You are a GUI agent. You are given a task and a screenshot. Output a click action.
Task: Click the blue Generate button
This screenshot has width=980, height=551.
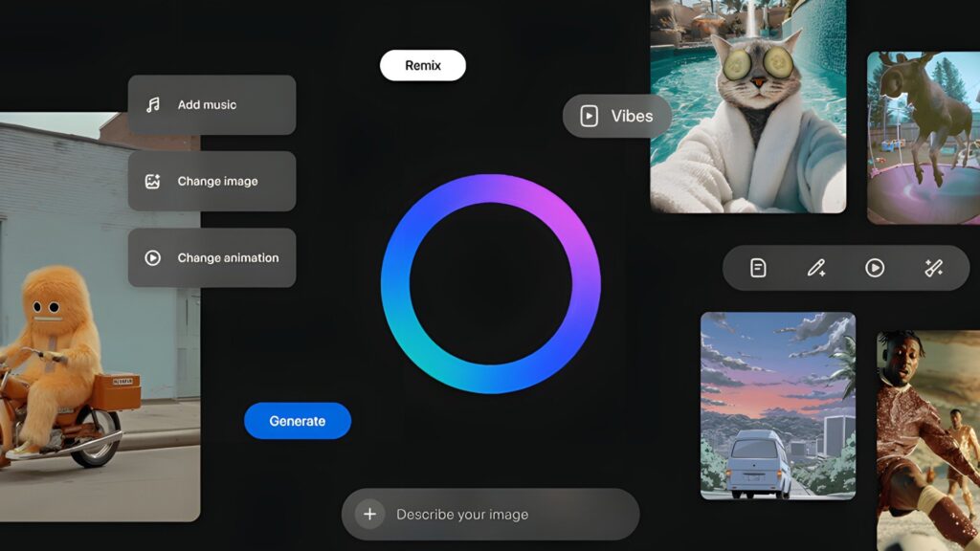click(298, 421)
